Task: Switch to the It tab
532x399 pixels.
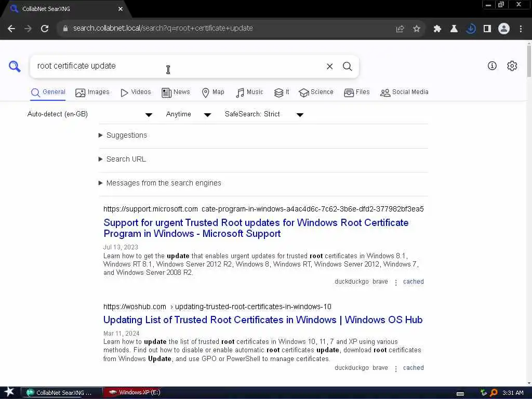Action: pyautogui.click(x=282, y=92)
